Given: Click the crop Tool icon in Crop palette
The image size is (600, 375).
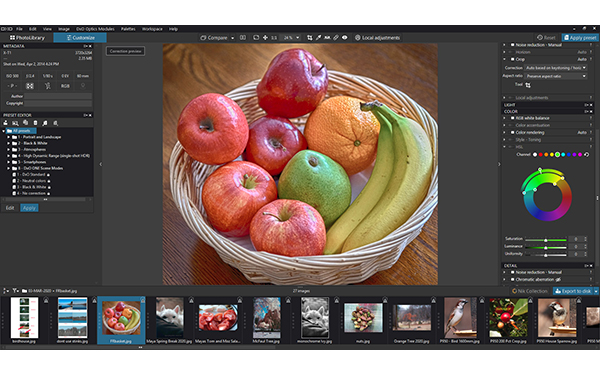Looking at the screenshot, I should (528, 85).
